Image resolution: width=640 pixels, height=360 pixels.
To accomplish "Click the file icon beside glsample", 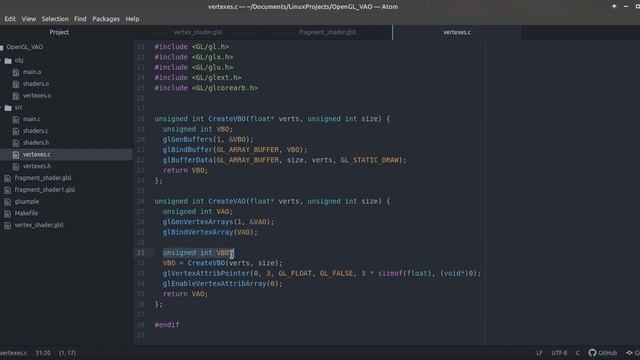I will coord(7,202).
